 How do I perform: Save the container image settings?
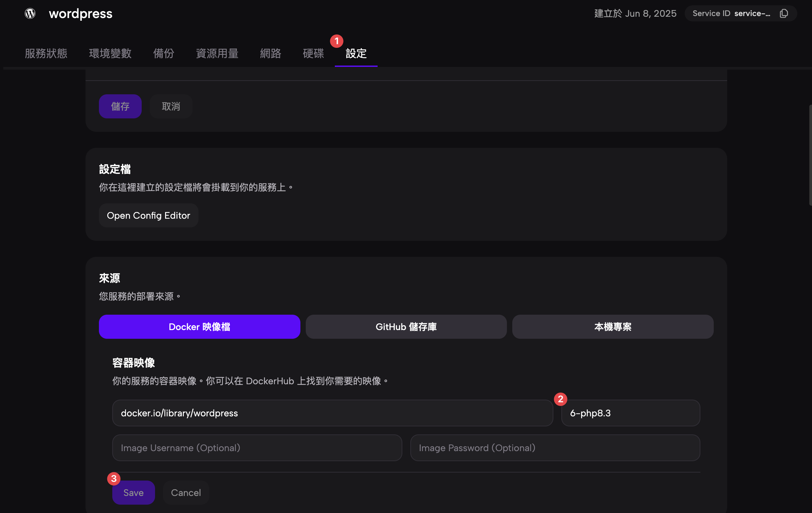tap(133, 492)
